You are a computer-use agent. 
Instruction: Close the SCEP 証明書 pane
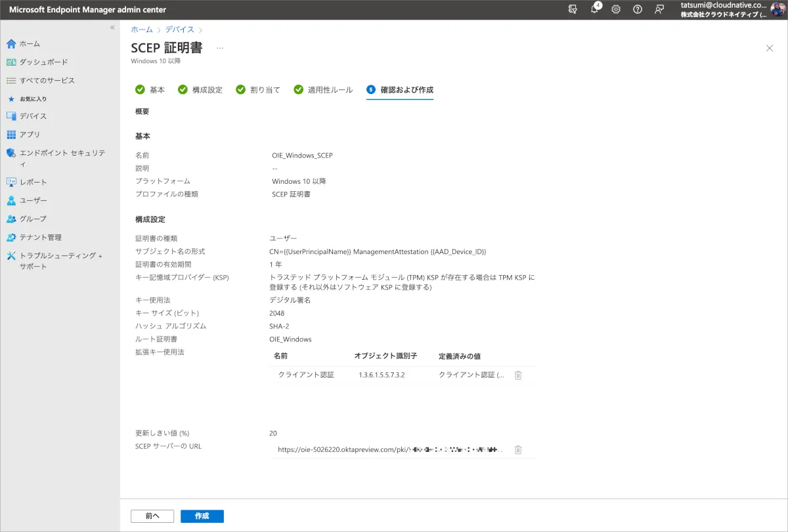coord(770,48)
